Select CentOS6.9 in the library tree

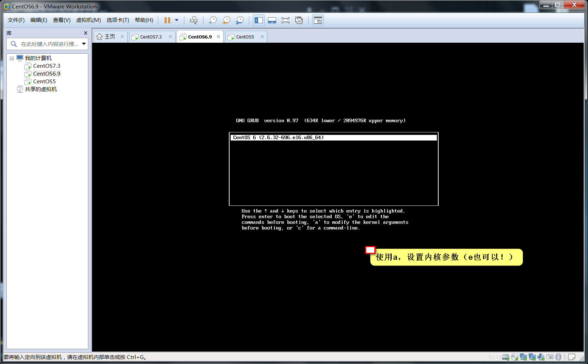(47, 74)
